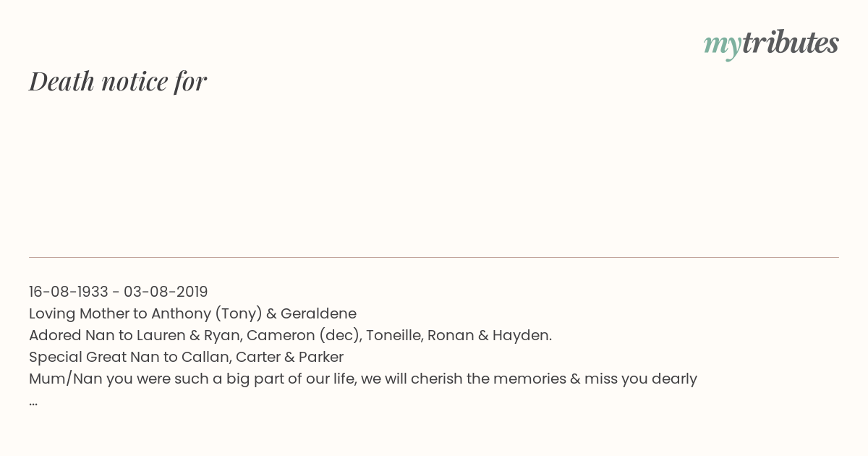
Task: Click the horizontal divider line
Action: tap(434, 257)
